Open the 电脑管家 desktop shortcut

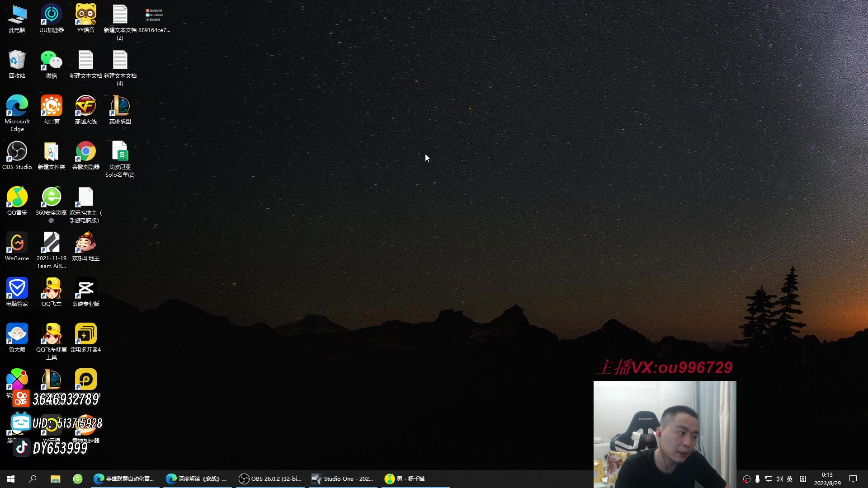pos(17,289)
